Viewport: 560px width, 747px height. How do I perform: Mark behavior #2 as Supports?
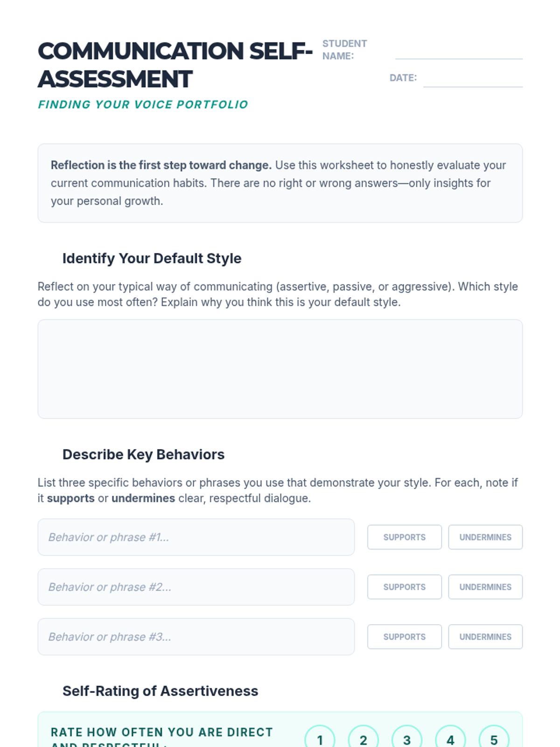pyautogui.click(x=404, y=587)
